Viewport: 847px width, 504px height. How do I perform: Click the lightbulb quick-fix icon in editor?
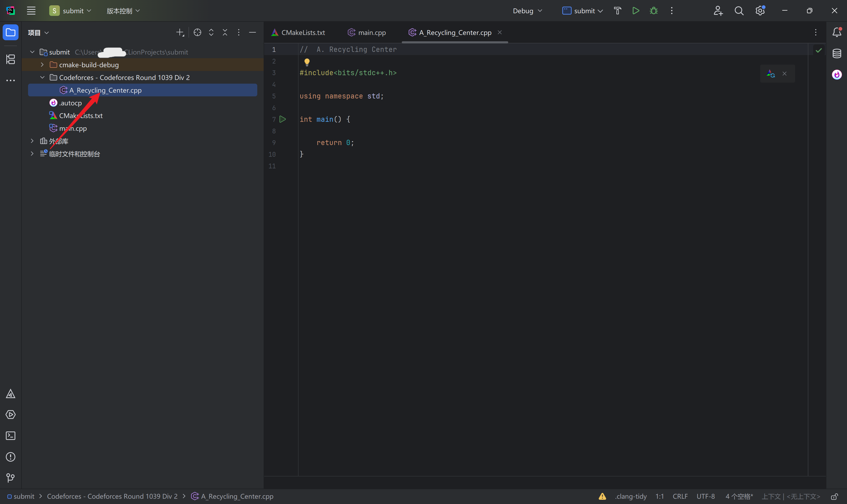(x=307, y=62)
